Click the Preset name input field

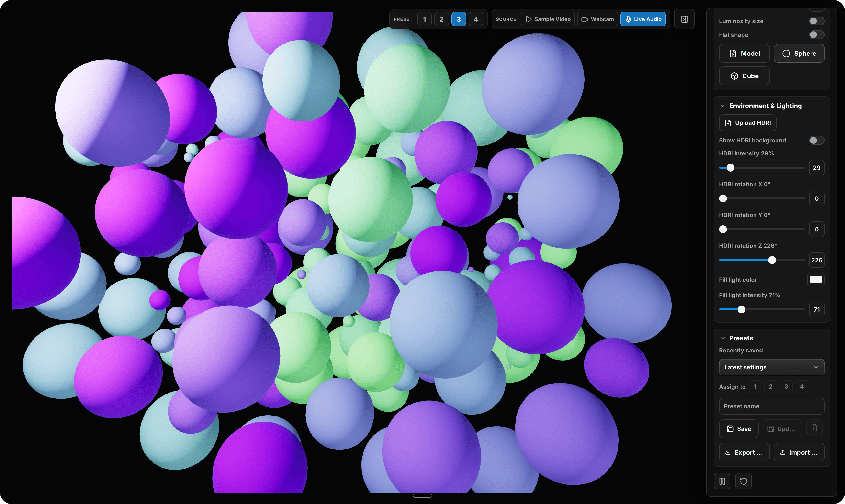[x=772, y=406]
